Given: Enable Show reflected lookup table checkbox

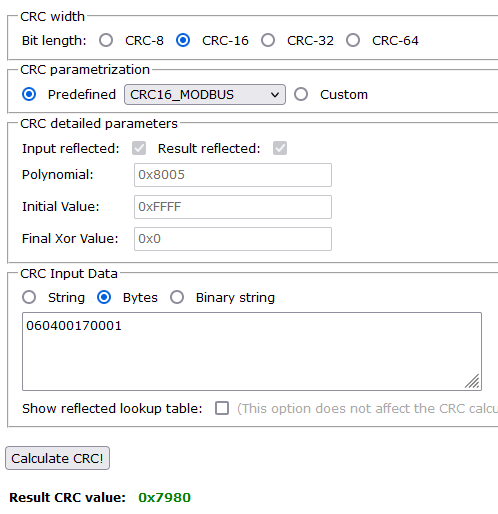Looking at the screenshot, I should tap(222, 408).
